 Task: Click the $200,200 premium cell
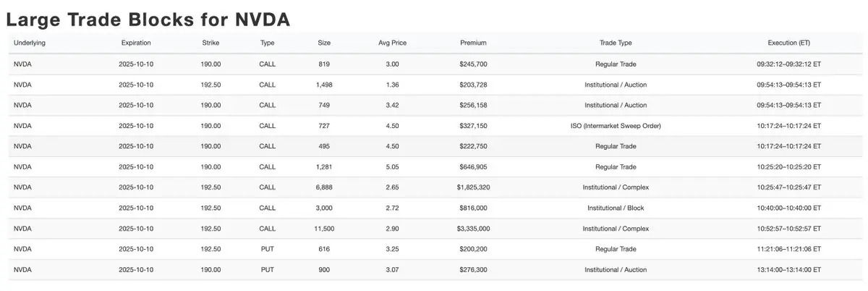(473, 248)
